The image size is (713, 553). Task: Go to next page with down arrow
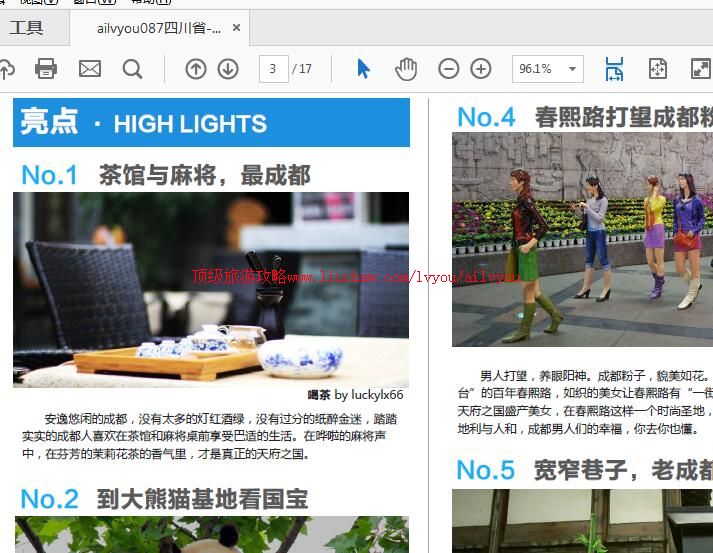tap(228, 69)
